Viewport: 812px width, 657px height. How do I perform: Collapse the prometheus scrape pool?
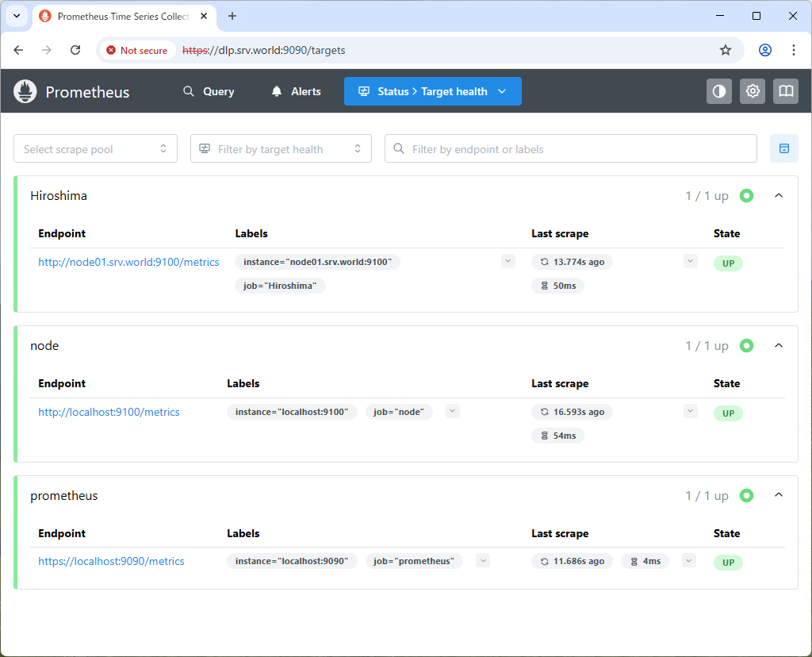click(x=779, y=495)
